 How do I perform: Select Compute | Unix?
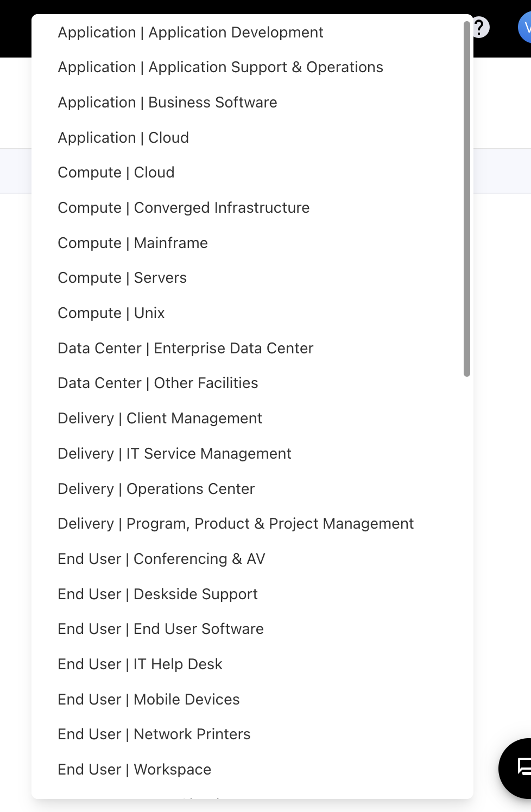tap(111, 313)
